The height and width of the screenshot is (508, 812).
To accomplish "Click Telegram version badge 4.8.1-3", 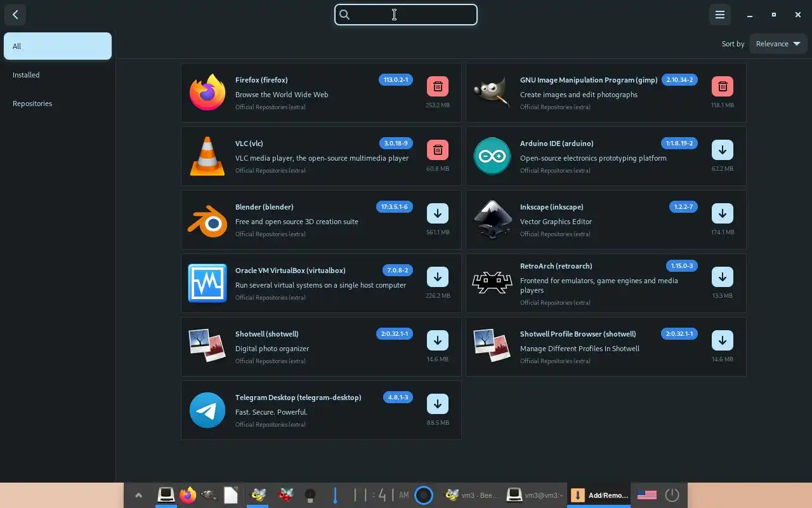I will [398, 398].
